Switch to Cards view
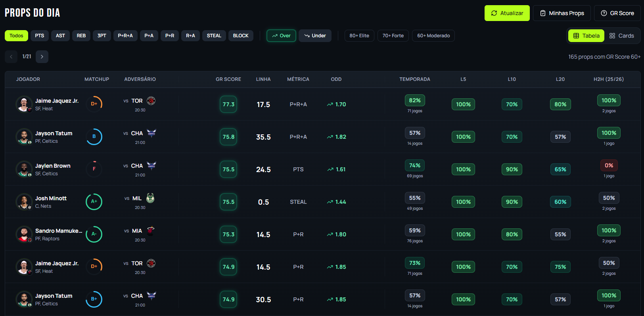This screenshot has height=316, width=644. (621, 36)
